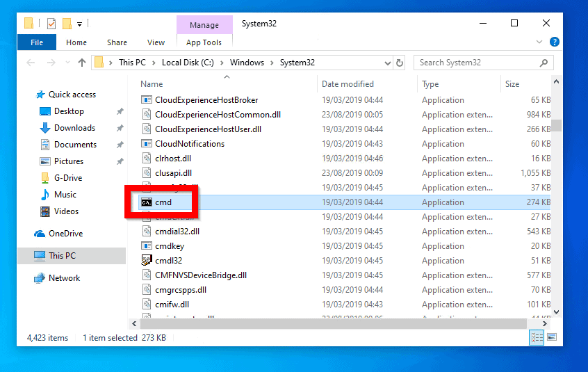Image resolution: width=588 pixels, height=372 pixels.
Task: Click the pin icon next to Downloads
Action: 120,128
